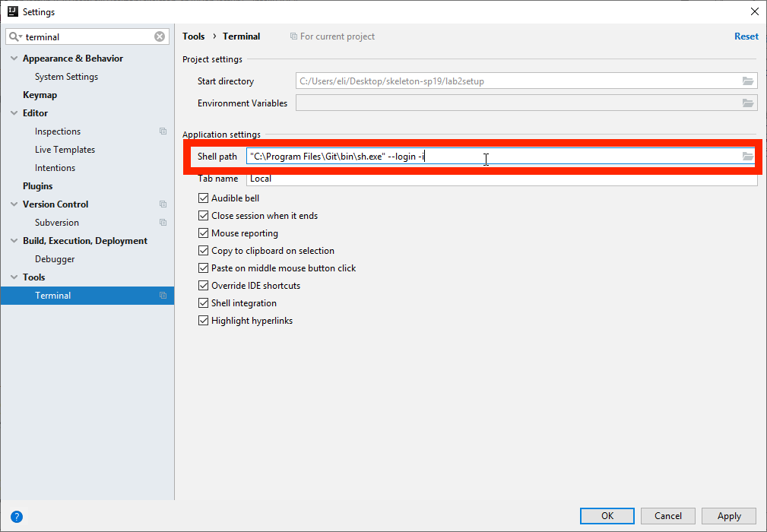Open the Plugins settings page
The height and width of the screenshot is (532, 767).
coord(38,185)
